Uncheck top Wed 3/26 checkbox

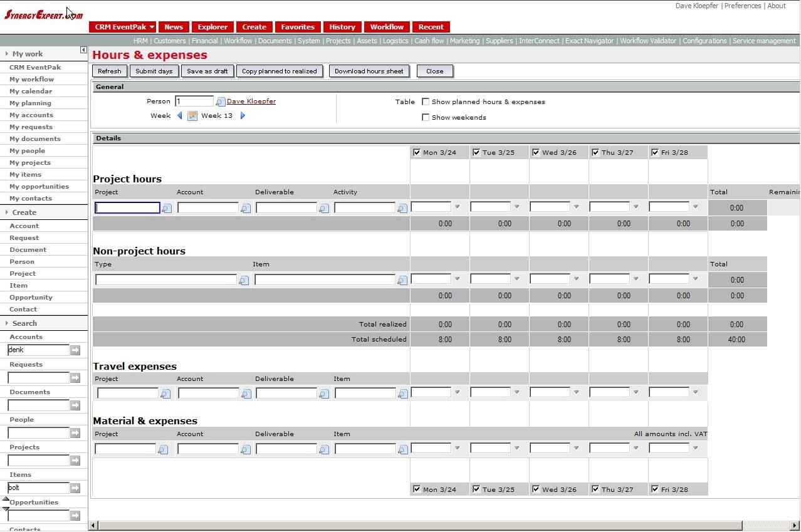pyautogui.click(x=536, y=152)
